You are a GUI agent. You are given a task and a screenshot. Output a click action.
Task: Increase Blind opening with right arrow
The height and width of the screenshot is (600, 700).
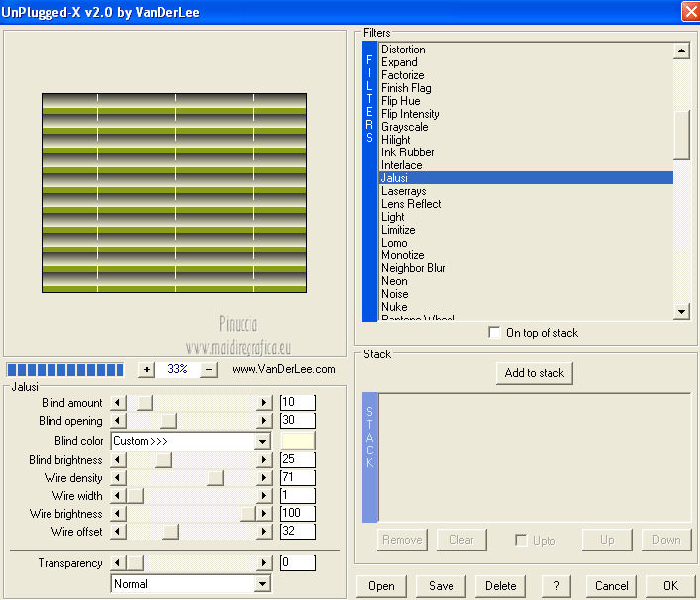(264, 421)
